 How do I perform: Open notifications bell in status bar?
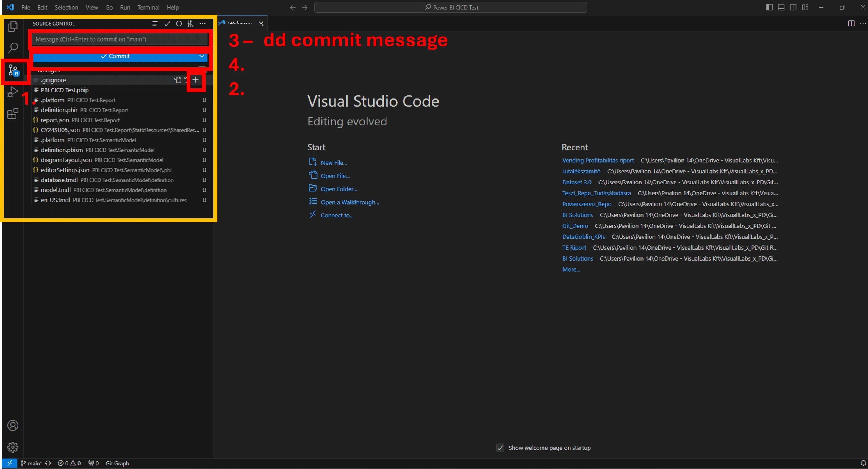point(863,463)
